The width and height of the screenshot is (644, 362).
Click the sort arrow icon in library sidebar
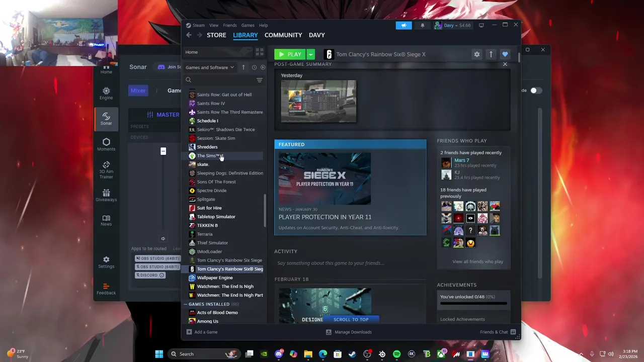pos(243,67)
